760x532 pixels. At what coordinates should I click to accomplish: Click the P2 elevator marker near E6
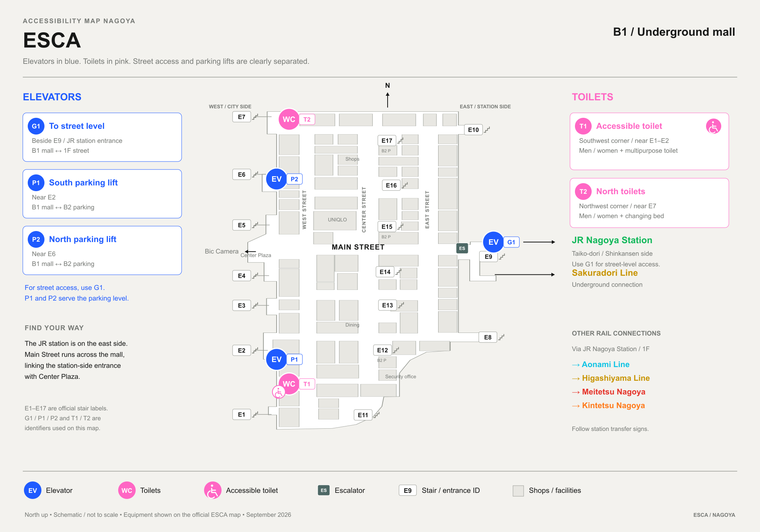tap(277, 179)
